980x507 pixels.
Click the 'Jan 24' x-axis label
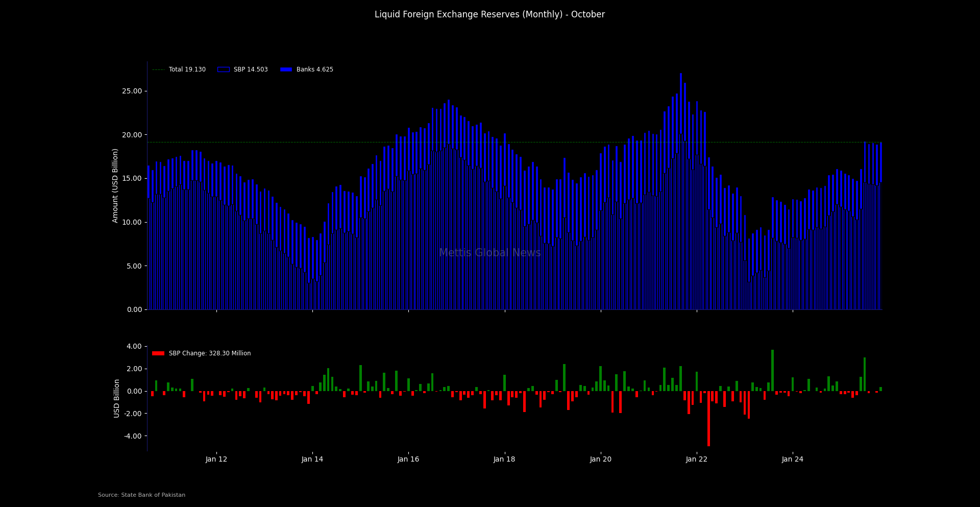pyautogui.click(x=793, y=459)
